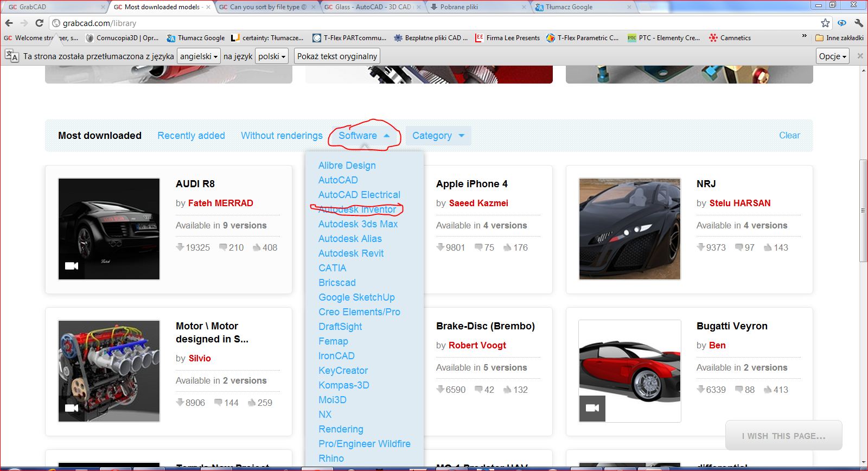Select Pro/Engineer Wildfire from software list
The height and width of the screenshot is (471, 868).
click(365, 444)
